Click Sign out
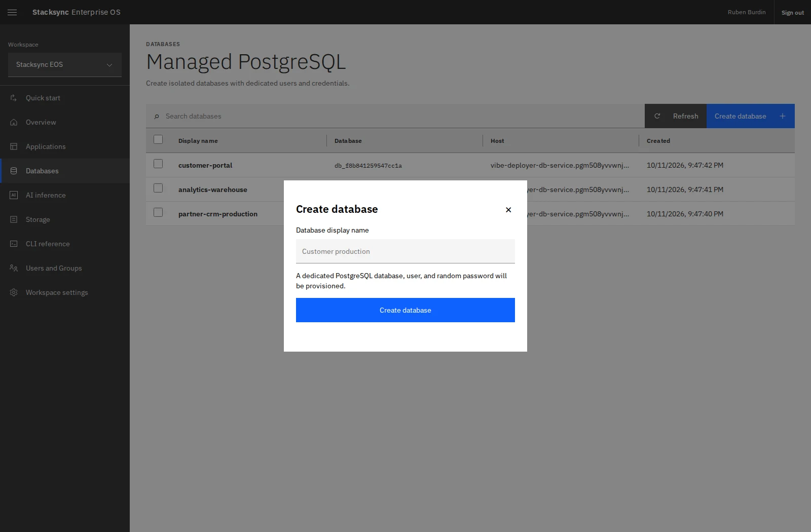Image resolution: width=811 pixels, height=532 pixels. pos(792,13)
